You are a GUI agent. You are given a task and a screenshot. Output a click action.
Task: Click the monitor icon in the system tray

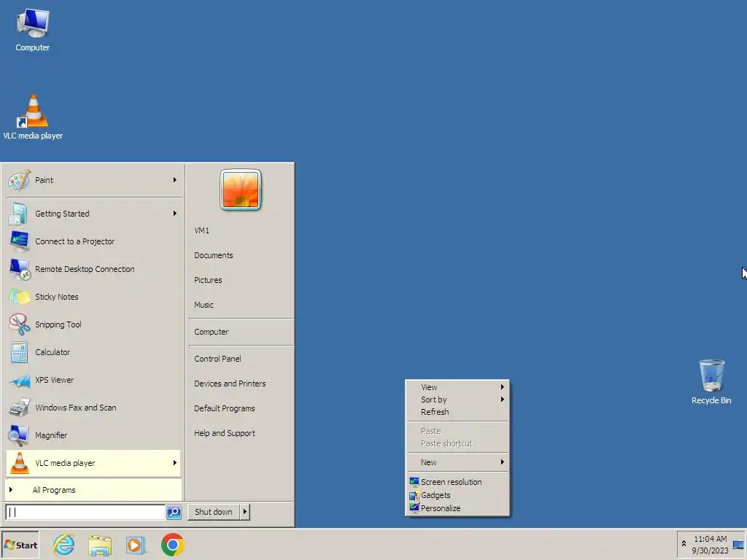click(738, 545)
